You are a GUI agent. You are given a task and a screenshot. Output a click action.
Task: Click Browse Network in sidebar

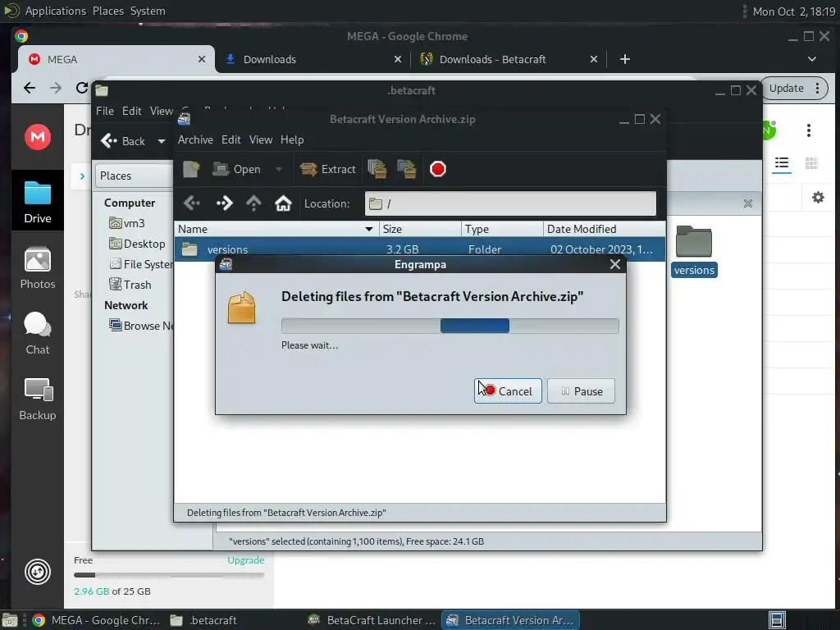(141, 326)
